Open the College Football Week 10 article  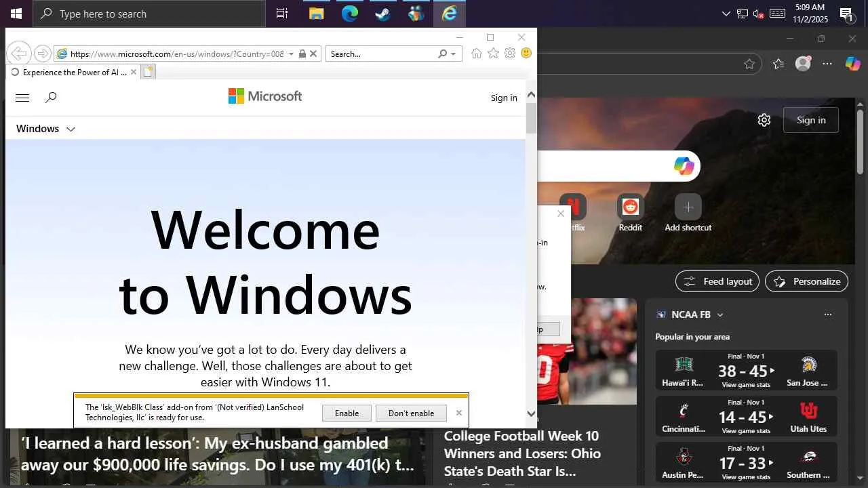click(521, 453)
